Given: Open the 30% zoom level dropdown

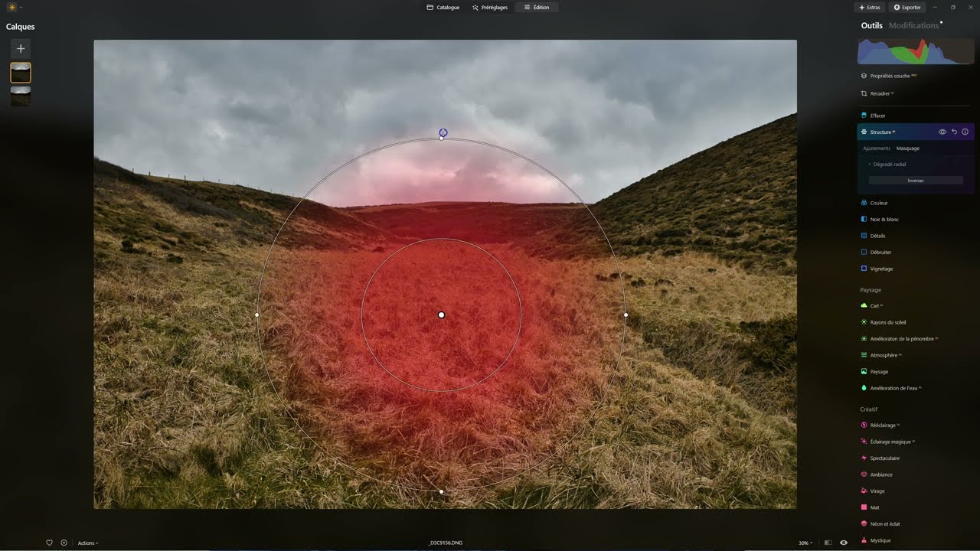Looking at the screenshot, I should point(805,543).
